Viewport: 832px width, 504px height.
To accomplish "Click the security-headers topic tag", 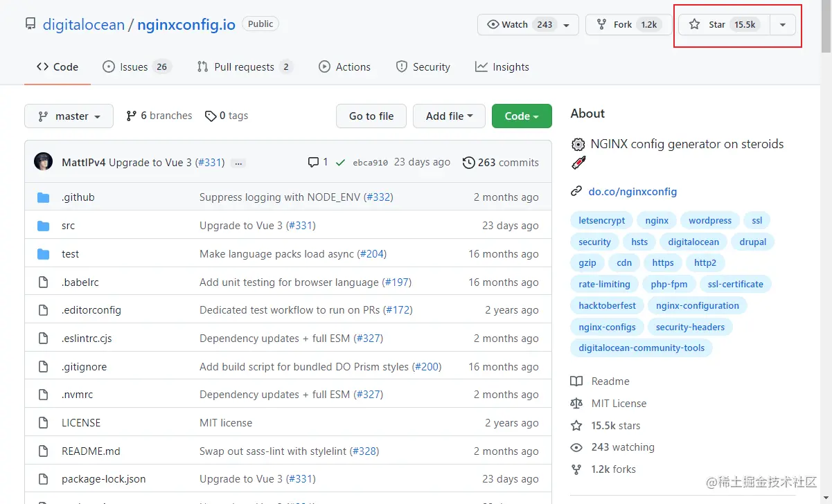I will [x=690, y=327].
